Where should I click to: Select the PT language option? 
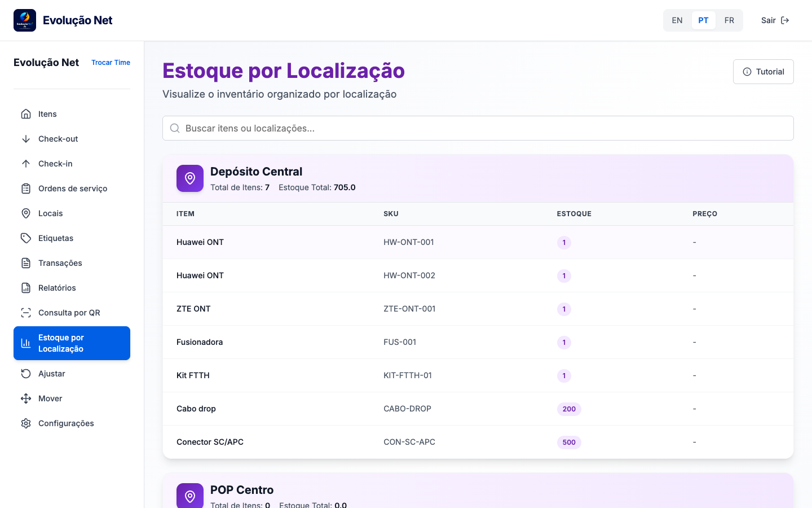[703, 20]
